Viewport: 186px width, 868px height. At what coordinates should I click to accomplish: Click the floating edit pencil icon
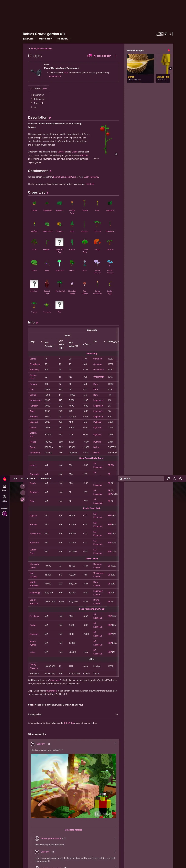click(x=23, y=499)
